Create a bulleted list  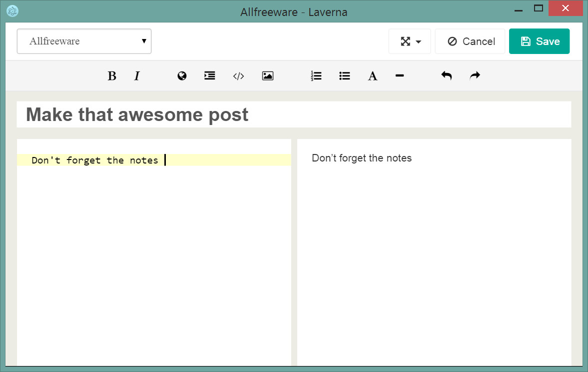pyautogui.click(x=345, y=76)
